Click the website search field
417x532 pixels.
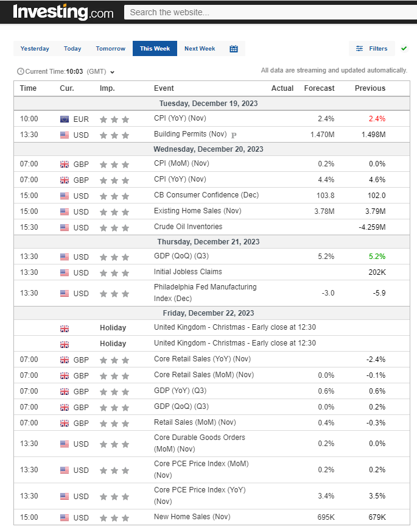coord(268,12)
